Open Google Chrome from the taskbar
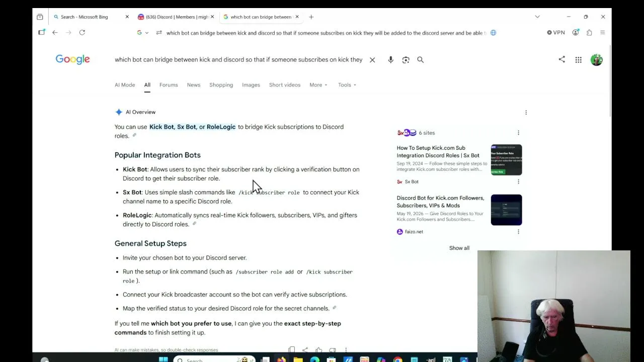Screen dimensions: 644x362 click(397, 359)
